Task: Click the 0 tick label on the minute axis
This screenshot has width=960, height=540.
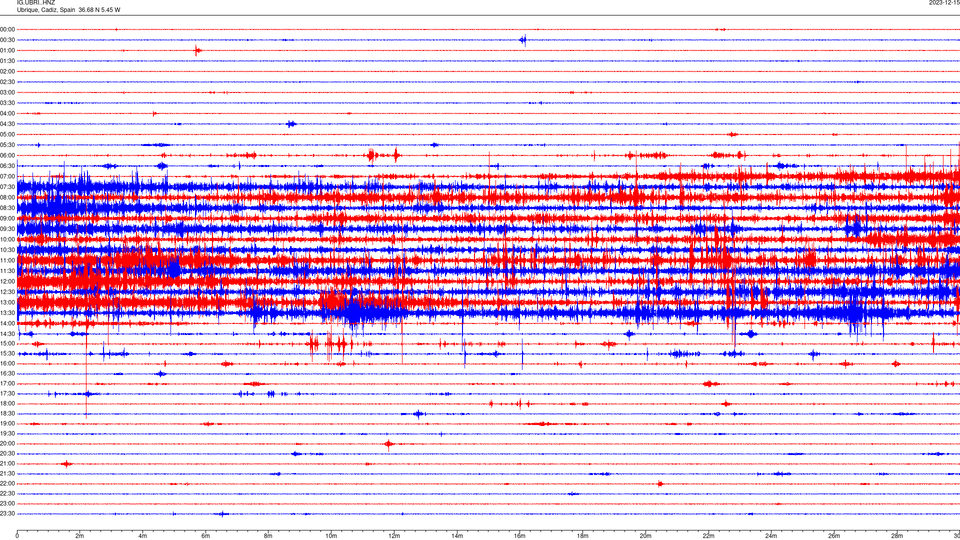Action: tap(17, 536)
